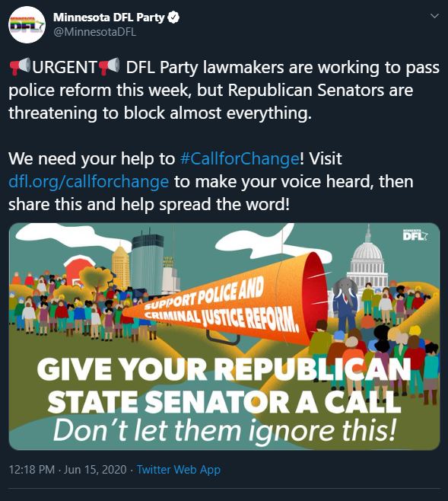Image resolution: width=448 pixels, height=501 pixels.
Task: Click the 'Don't let them ignore this!' caption
Action: [224, 430]
